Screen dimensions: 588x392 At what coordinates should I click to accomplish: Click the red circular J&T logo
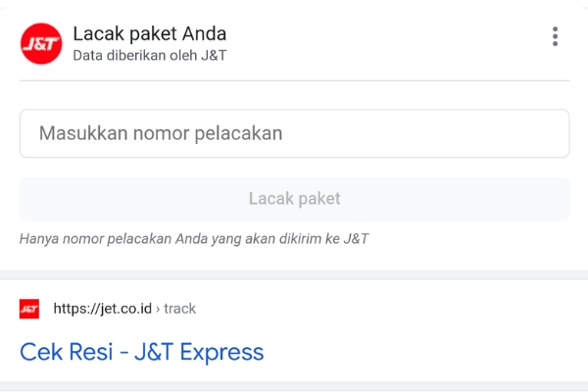tap(41, 43)
